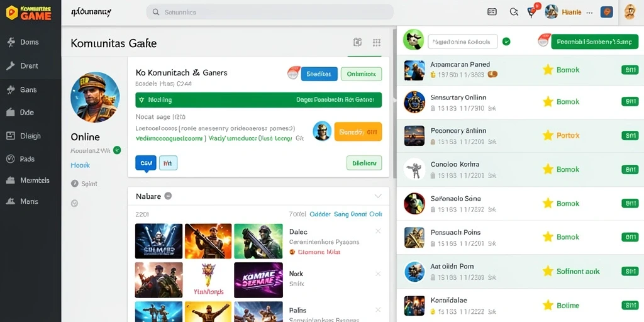Image resolution: width=644 pixels, height=322 pixels.
Task: Toggle the green check beside search field
Action: [506, 42]
